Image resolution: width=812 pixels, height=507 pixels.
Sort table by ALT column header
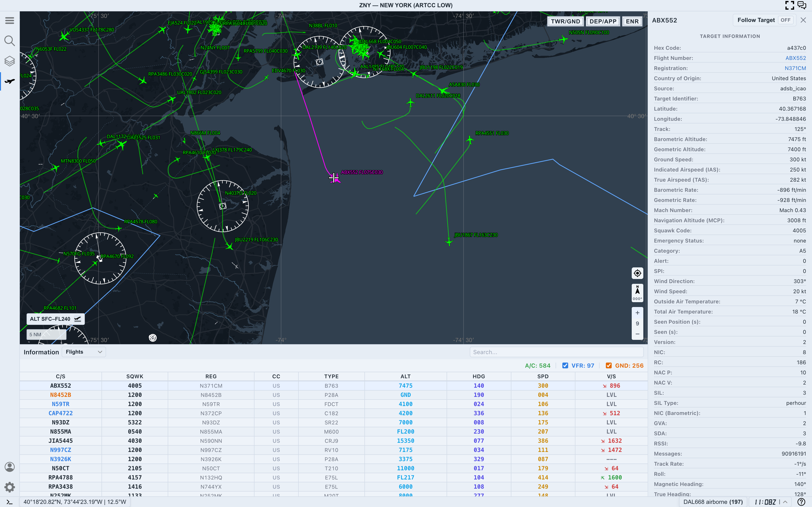tap(406, 377)
